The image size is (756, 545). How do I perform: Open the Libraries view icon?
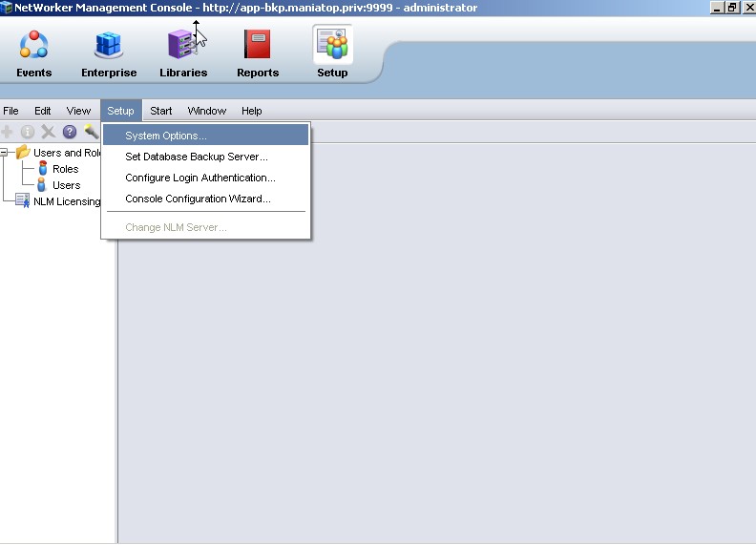(x=181, y=44)
